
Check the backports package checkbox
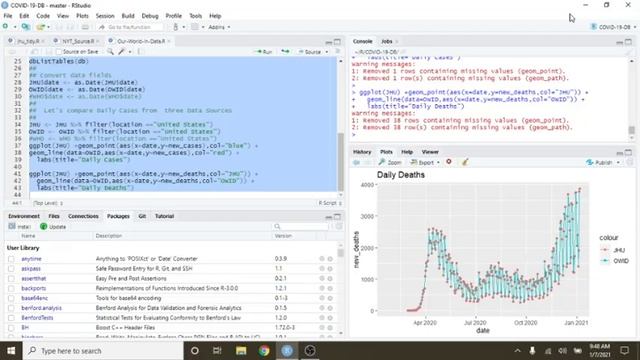tap(11, 288)
